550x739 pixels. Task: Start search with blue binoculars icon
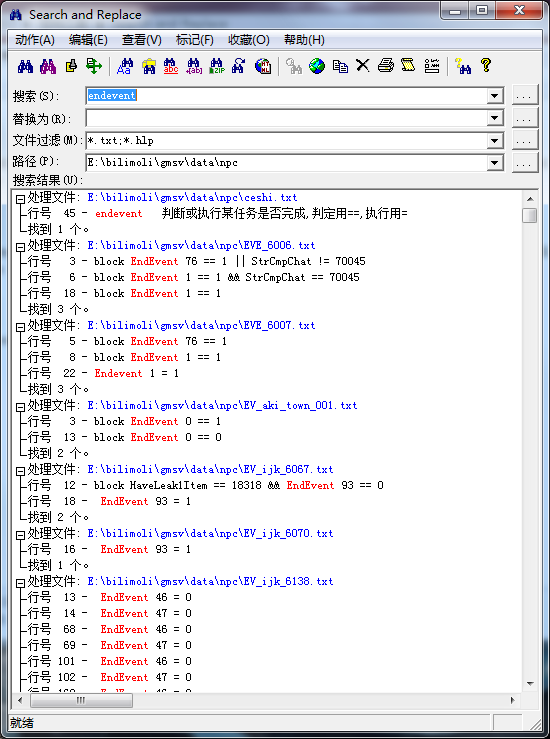click(x=25, y=66)
